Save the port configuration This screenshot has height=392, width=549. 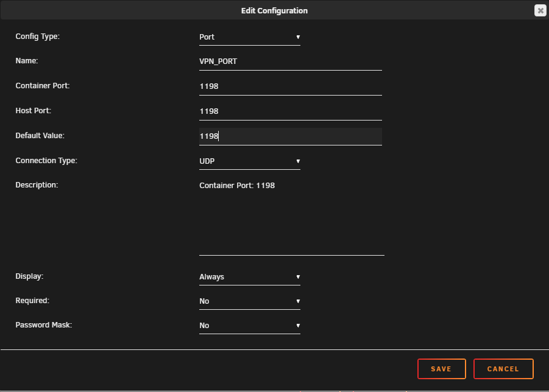click(442, 369)
